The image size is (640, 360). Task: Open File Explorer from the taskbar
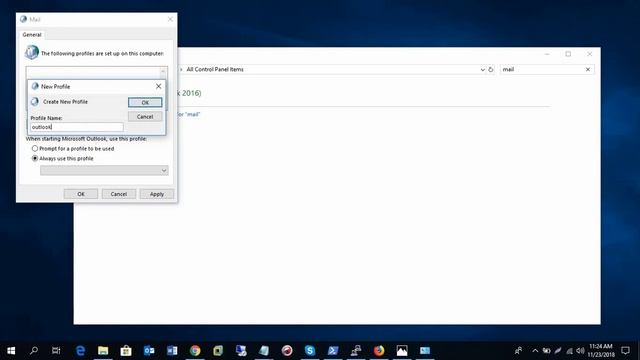tap(103, 351)
